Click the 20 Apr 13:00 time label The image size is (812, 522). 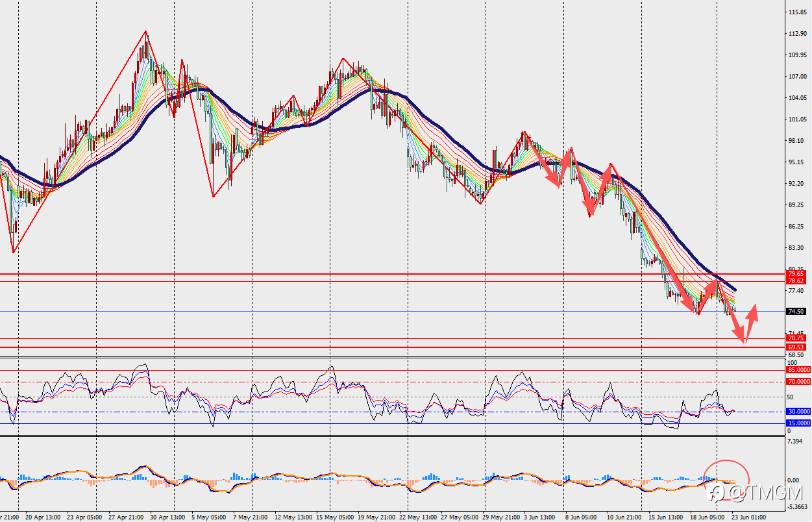coord(42,517)
